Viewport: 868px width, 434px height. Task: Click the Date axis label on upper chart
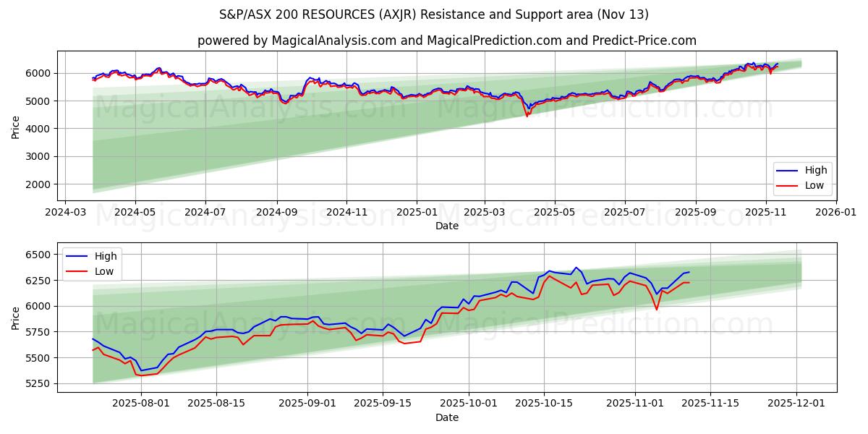(x=448, y=226)
